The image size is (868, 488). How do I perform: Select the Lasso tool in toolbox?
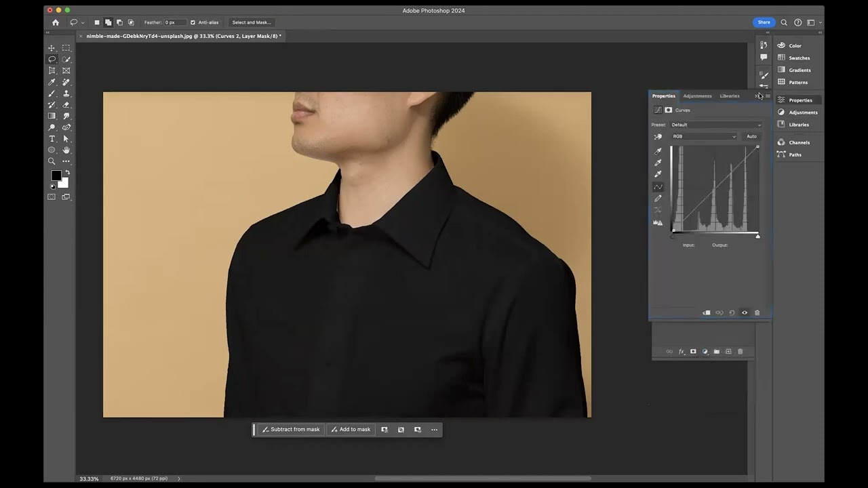tap(52, 60)
